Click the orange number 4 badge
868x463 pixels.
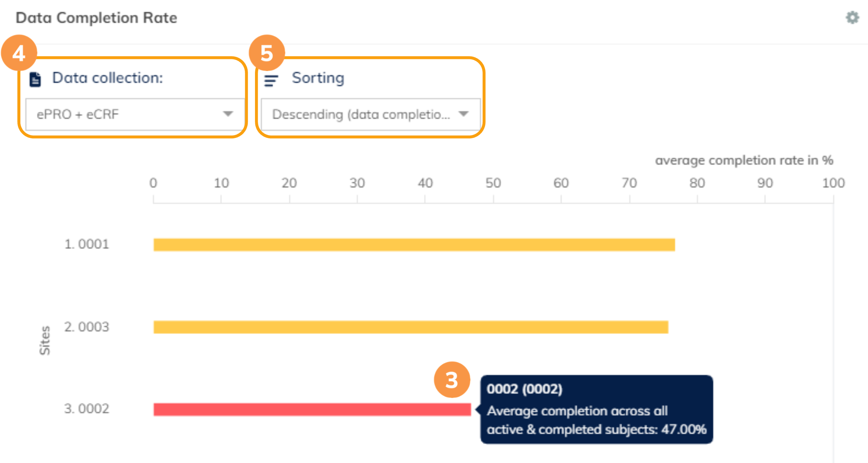[19, 53]
